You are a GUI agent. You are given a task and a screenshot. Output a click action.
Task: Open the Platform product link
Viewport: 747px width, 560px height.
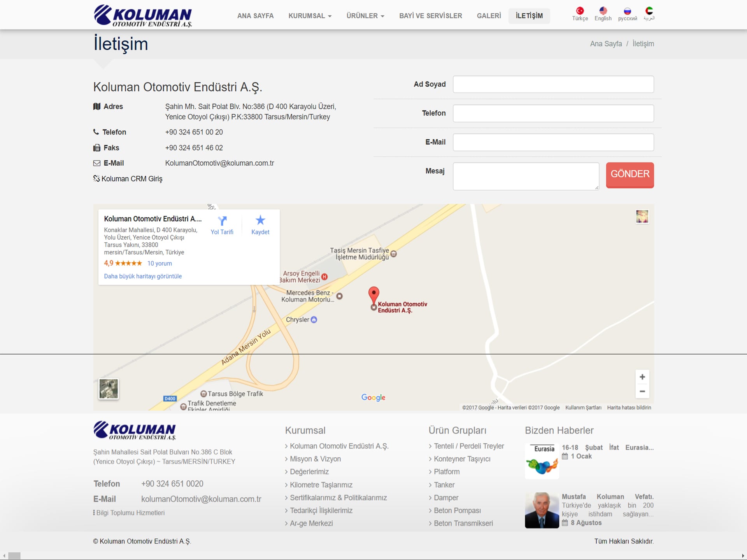click(447, 472)
